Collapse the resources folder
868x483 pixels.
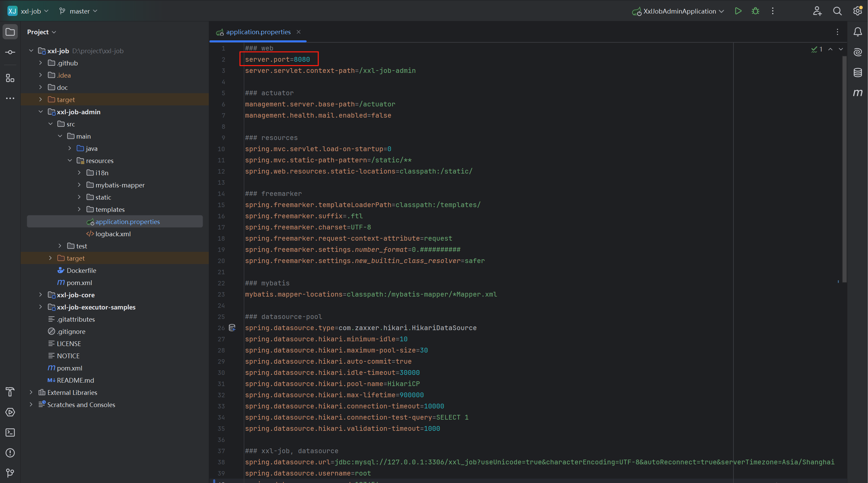[x=70, y=161]
